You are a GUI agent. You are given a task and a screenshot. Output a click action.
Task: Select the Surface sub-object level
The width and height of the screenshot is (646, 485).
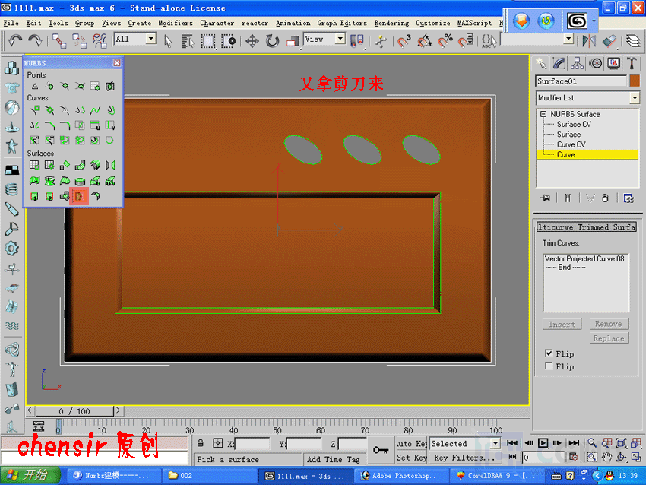tap(569, 134)
